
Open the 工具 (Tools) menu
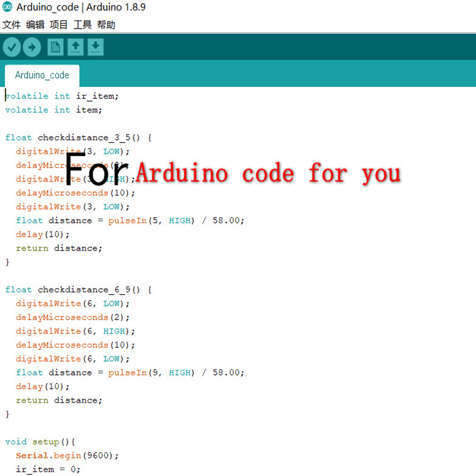pos(82,24)
